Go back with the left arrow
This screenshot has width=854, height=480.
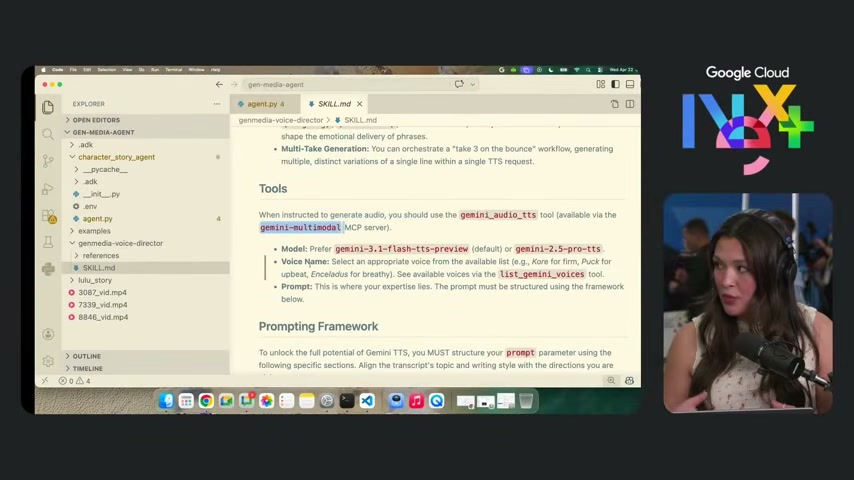point(219,84)
